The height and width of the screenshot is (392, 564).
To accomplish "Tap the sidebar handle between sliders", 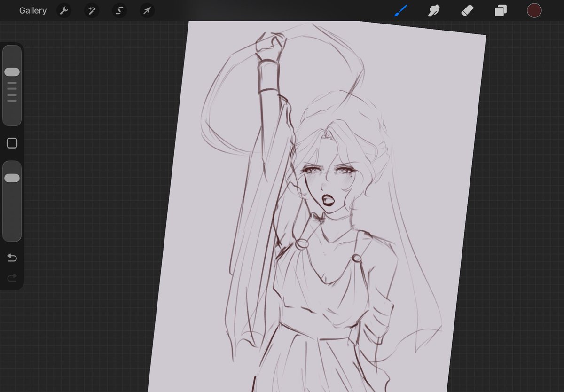I will tap(12, 143).
